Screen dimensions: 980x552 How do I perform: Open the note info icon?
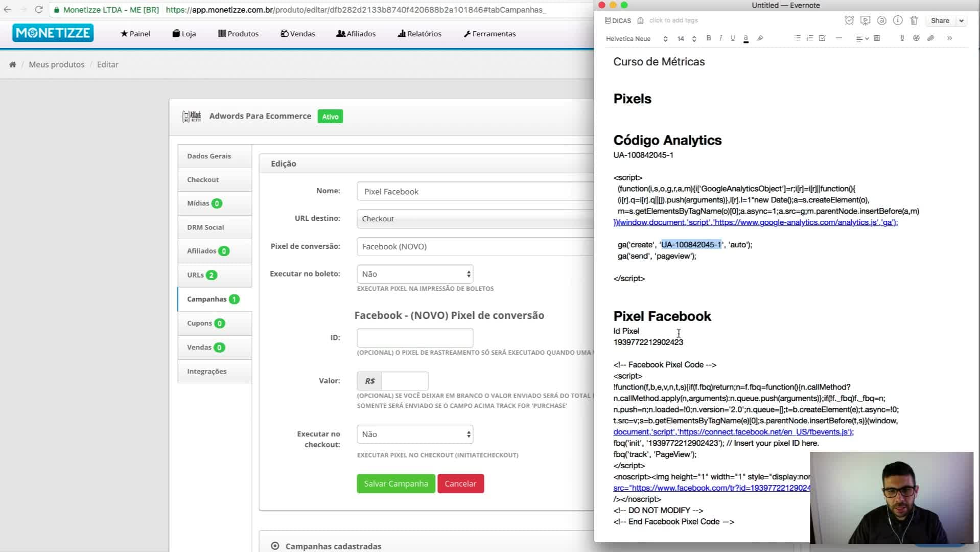(898, 20)
